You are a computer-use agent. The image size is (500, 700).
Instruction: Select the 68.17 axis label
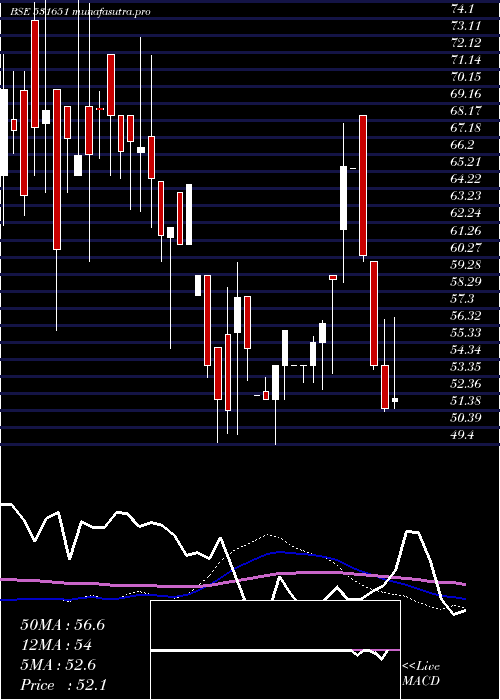[x=466, y=111]
